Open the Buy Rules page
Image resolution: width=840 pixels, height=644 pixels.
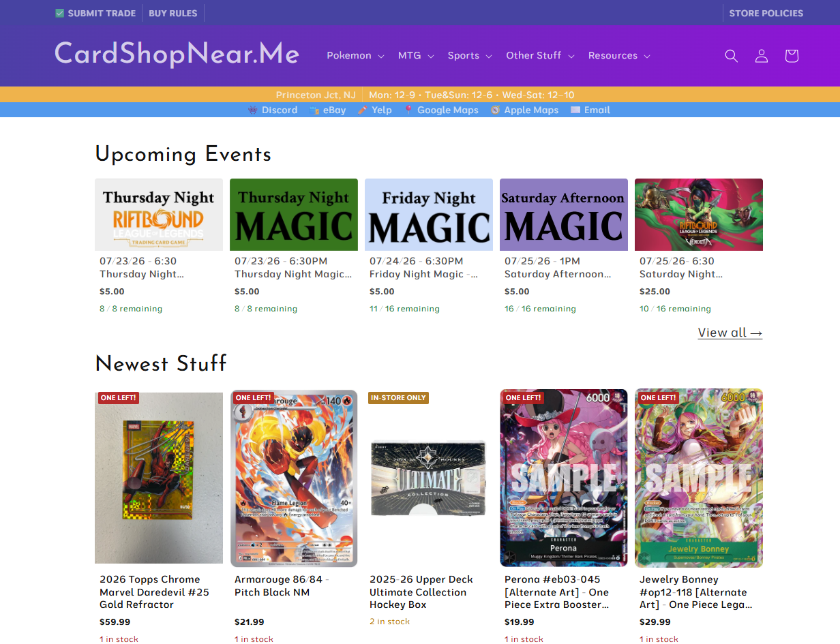coord(173,13)
